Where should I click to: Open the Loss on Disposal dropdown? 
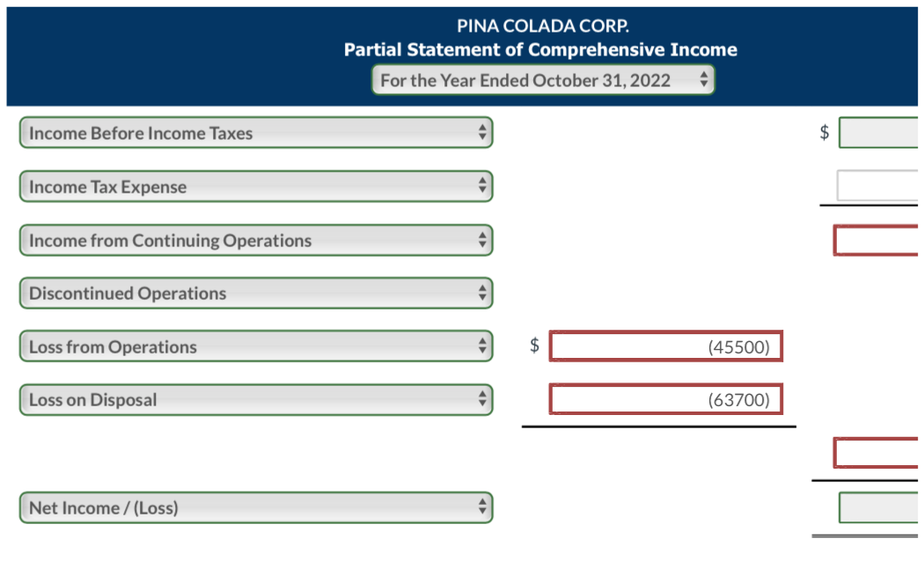255,399
